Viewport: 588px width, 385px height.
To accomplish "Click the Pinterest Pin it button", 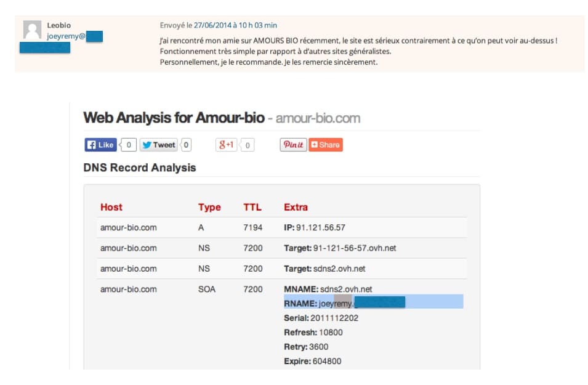I will point(293,145).
